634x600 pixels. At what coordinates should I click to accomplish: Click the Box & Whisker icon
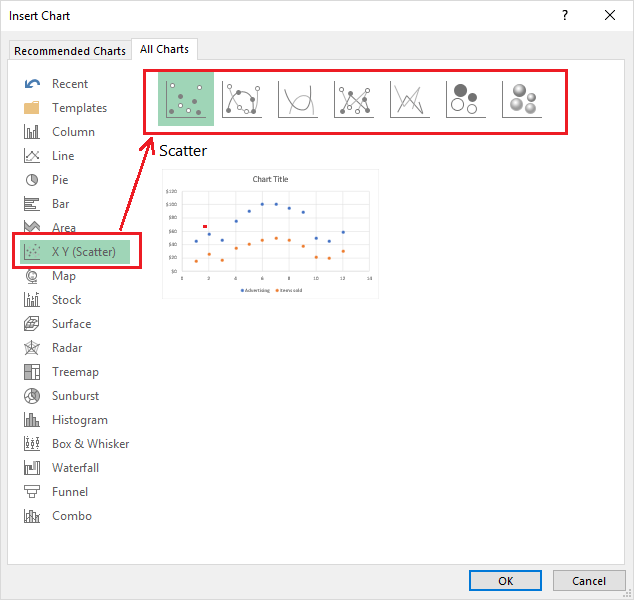tap(32, 444)
